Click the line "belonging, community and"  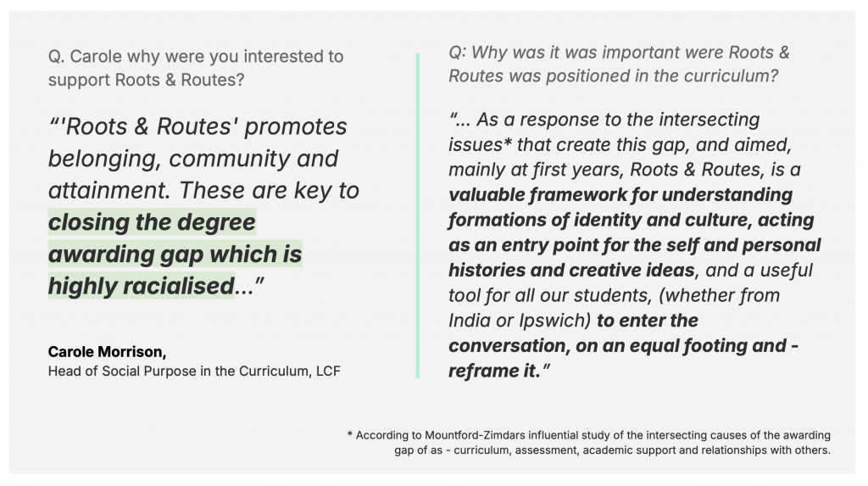click(x=193, y=159)
